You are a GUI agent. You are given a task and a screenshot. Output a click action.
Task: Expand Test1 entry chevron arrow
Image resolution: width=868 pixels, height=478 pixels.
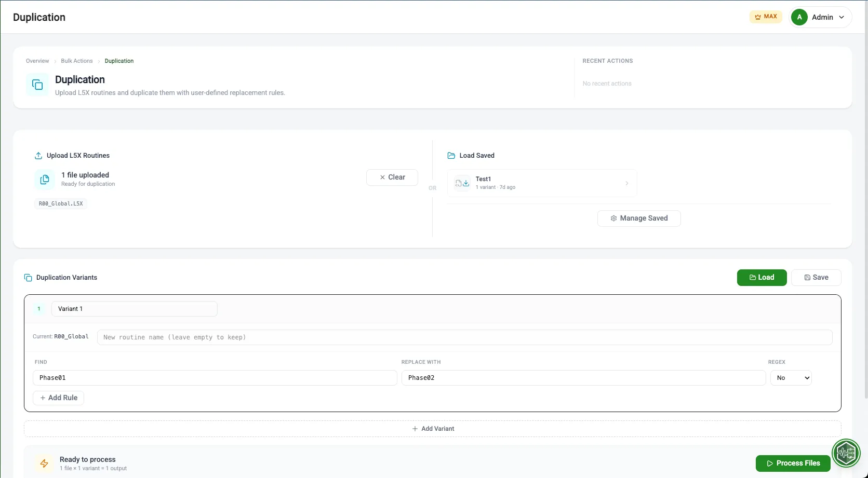click(x=627, y=183)
